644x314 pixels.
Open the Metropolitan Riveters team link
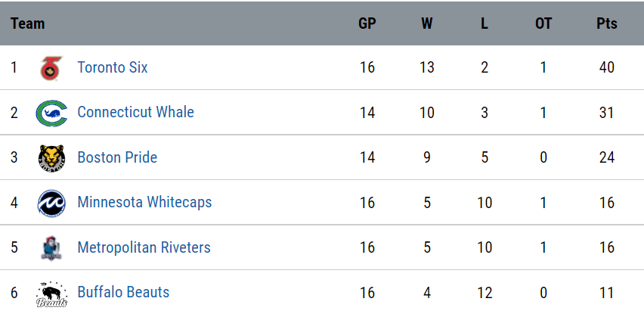click(144, 247)
